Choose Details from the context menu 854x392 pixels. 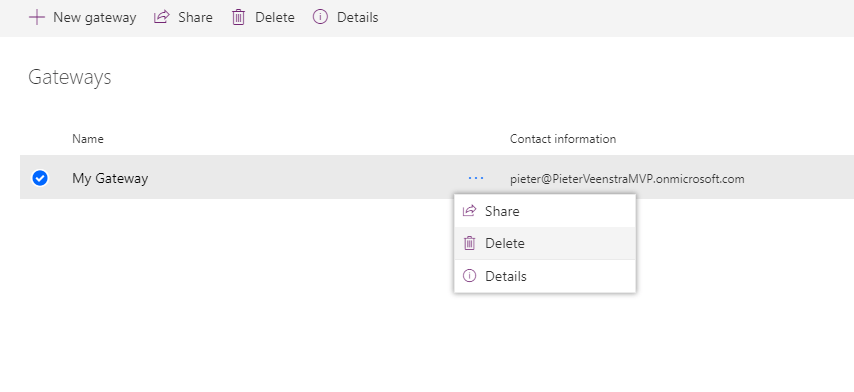click(x=545, y=276)
